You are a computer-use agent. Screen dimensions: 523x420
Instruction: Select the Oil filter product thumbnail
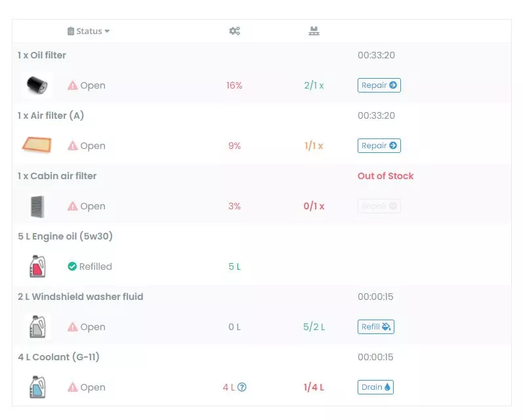(37, 85)
